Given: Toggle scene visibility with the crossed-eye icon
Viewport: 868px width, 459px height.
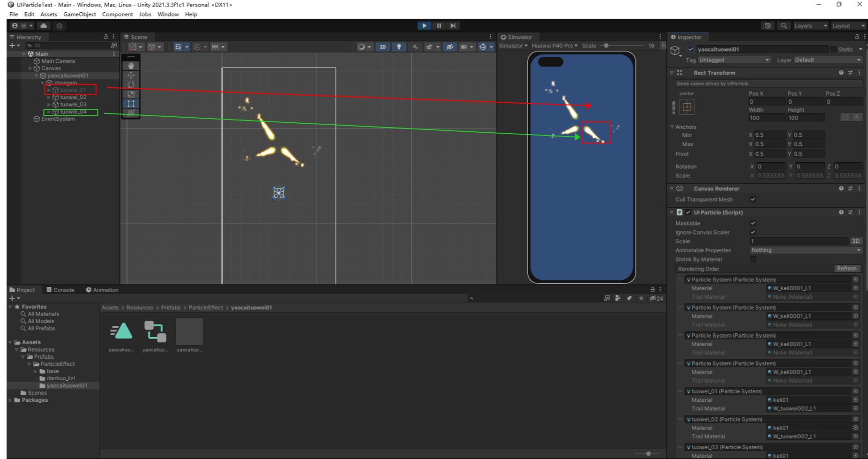Looking at the screenshot, I should pyautogui.click(x=449, y=46).
